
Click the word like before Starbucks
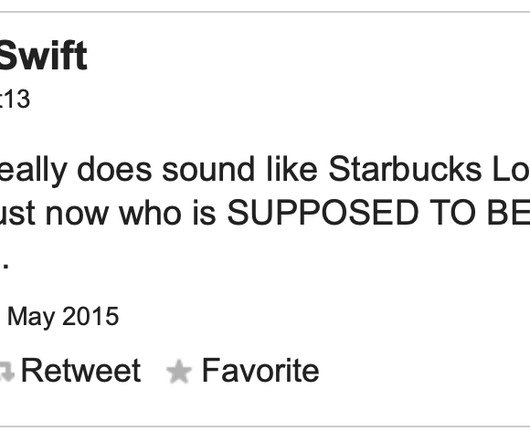click(x=292, y=169)
